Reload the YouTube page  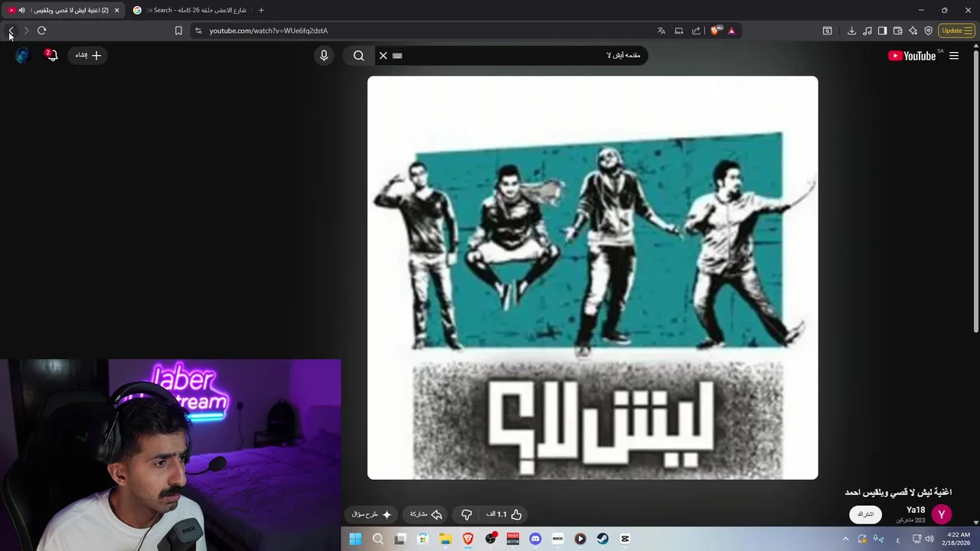pos(42,31)
